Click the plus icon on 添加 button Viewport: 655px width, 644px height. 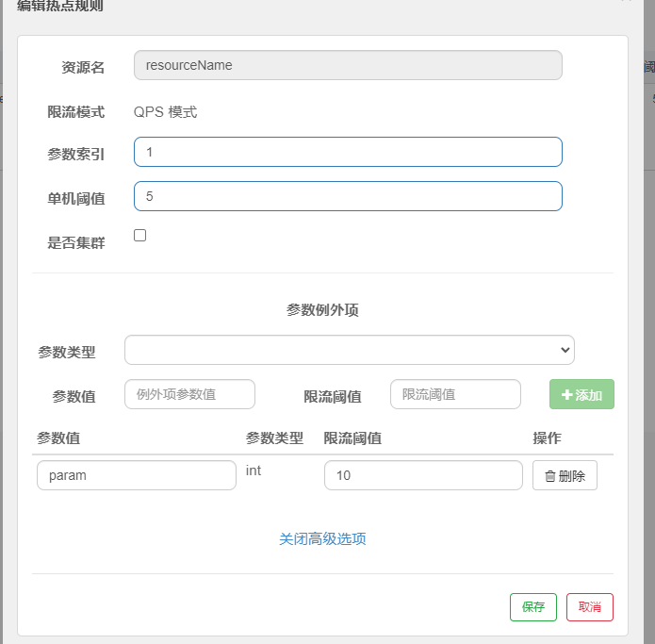pyautogui.click(x=567, y=395)
